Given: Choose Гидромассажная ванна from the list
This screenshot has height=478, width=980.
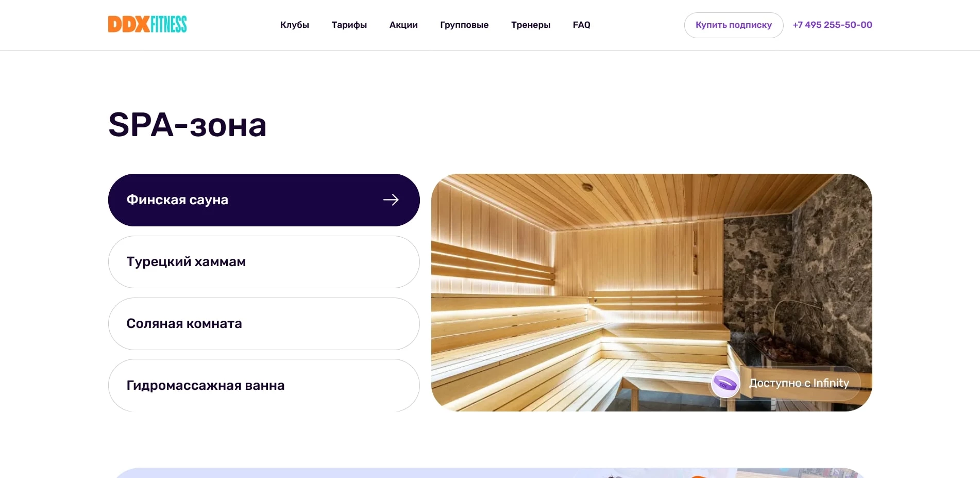Looking at the screenshot, I should pyautogui.click(x=263, y=385).
